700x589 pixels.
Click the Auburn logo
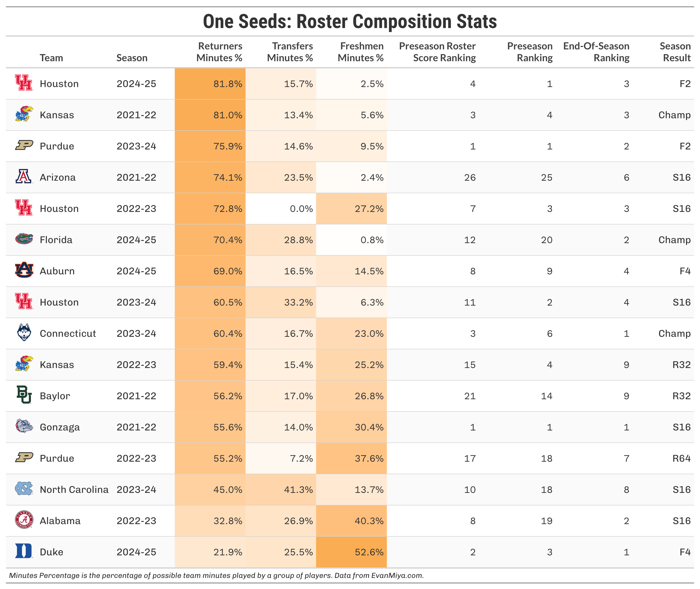tap(24, 270)
